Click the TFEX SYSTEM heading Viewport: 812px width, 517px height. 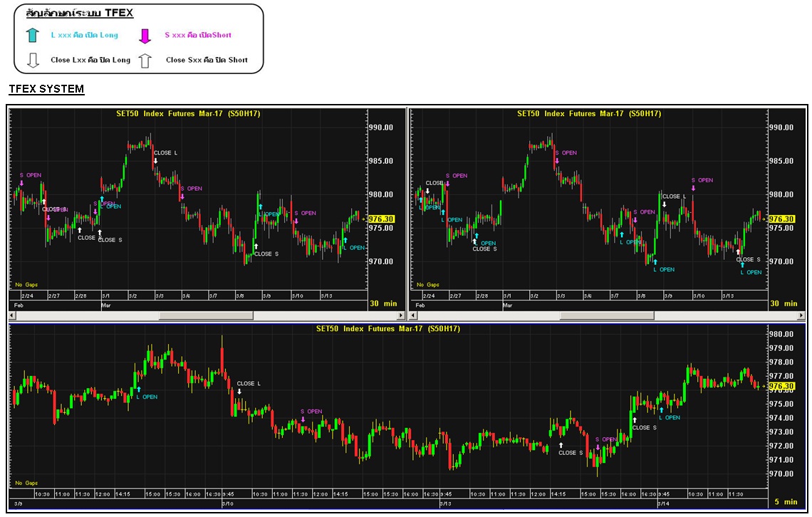click(46, 90)
